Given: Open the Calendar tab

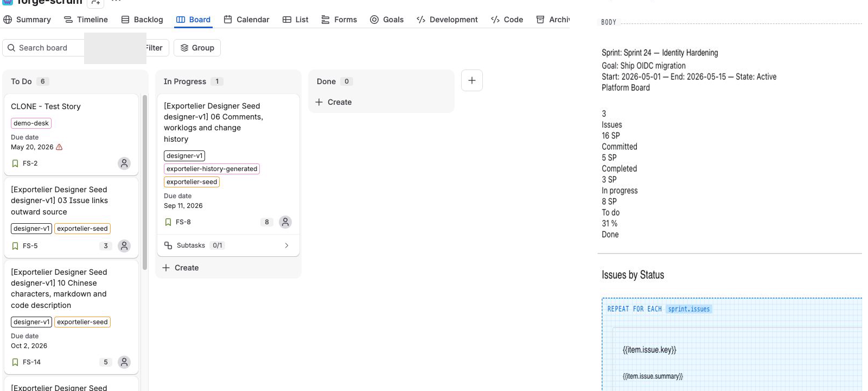Looking at the screenshot, I should point(246,20).
